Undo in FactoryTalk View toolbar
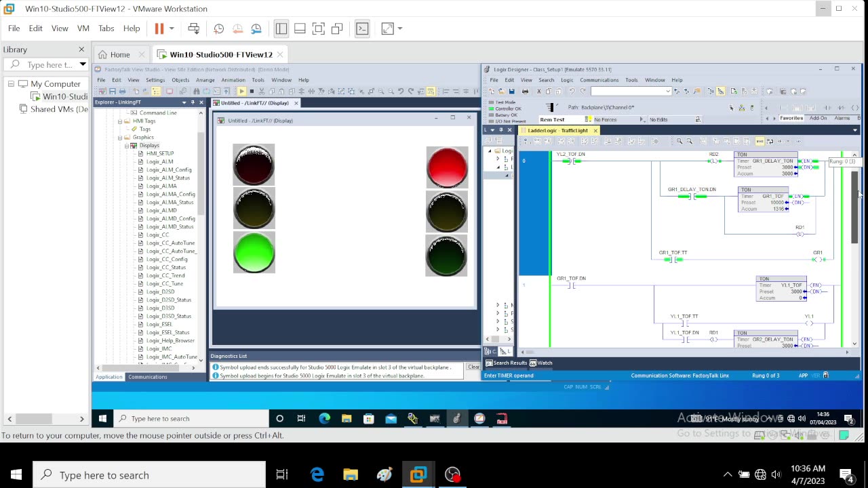 click(x=401, y=91)
